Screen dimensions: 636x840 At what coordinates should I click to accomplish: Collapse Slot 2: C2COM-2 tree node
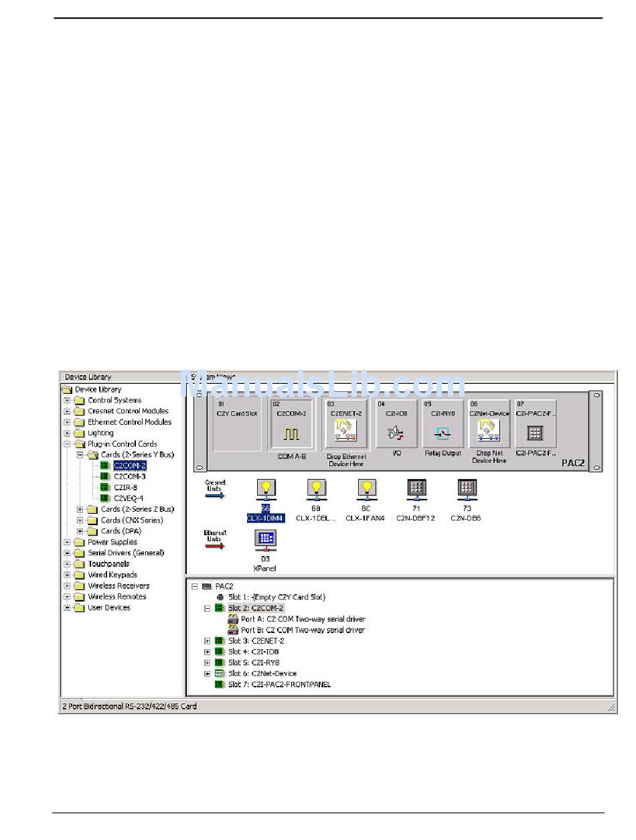point(208,608)
